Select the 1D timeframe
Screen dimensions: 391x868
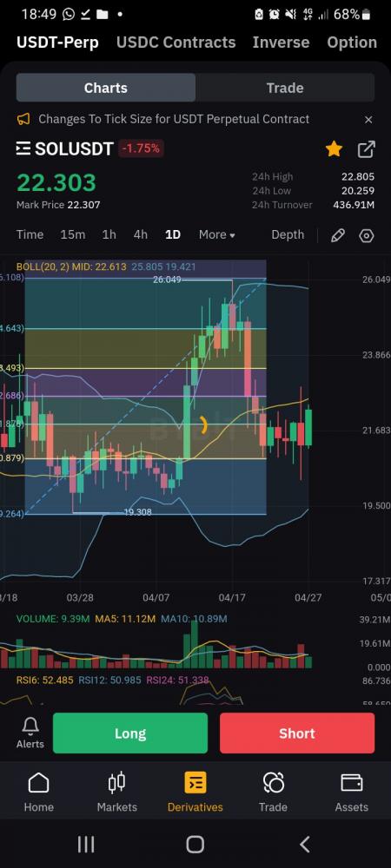click(x=173, y=234)
